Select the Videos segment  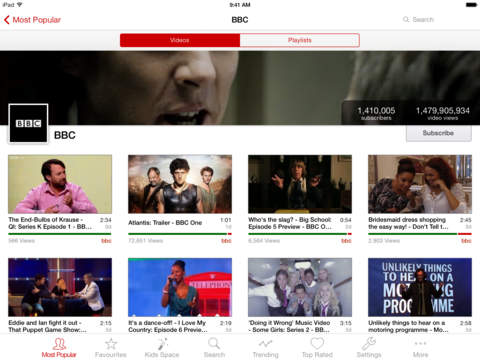180,40
